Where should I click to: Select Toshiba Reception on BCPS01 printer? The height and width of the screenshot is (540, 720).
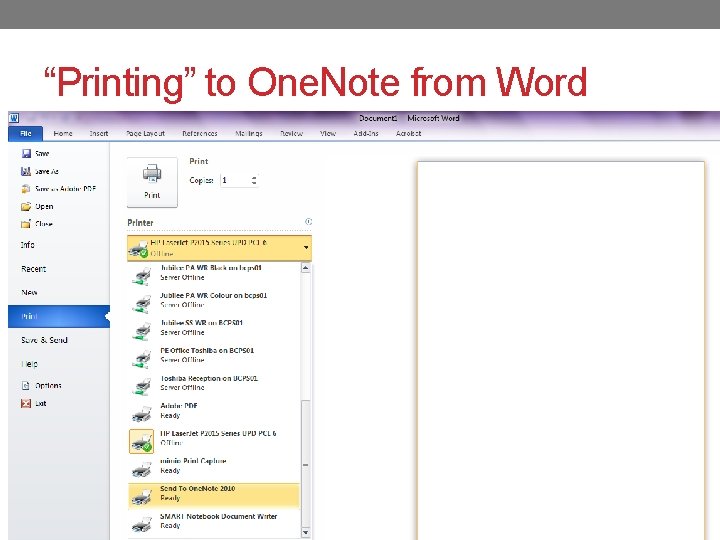click(x=214, y=383)
